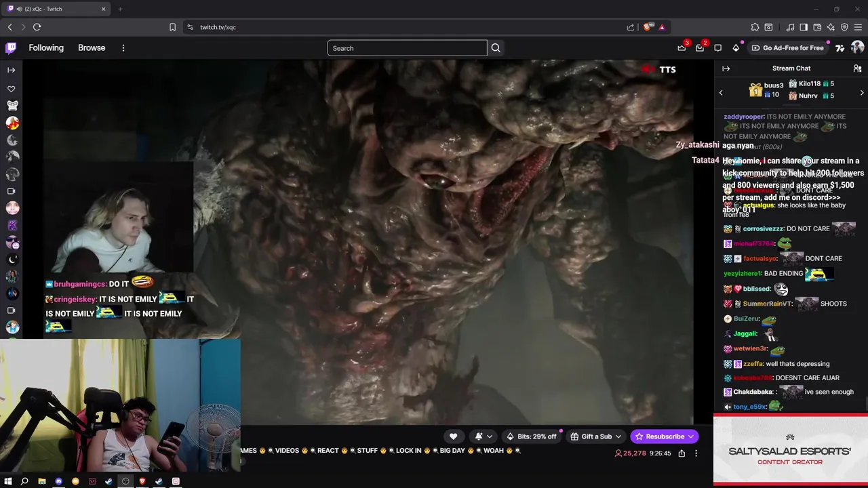Image resolution: width=868 pixels, height=488 pixels.
Task: Open the Whispers speech bubble icon
Action: [717, 48]
